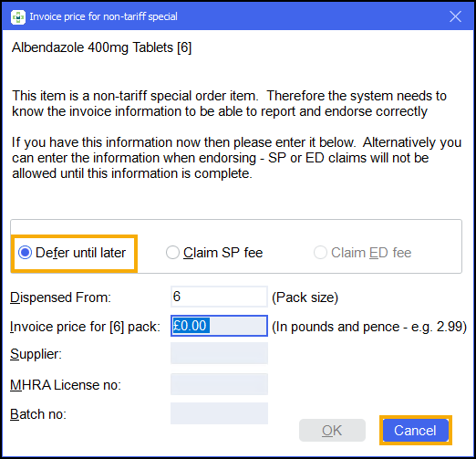This screenshot has height=459, width=476.
Task: Focus the Batch no input box
Action: [x=219, y=413]
